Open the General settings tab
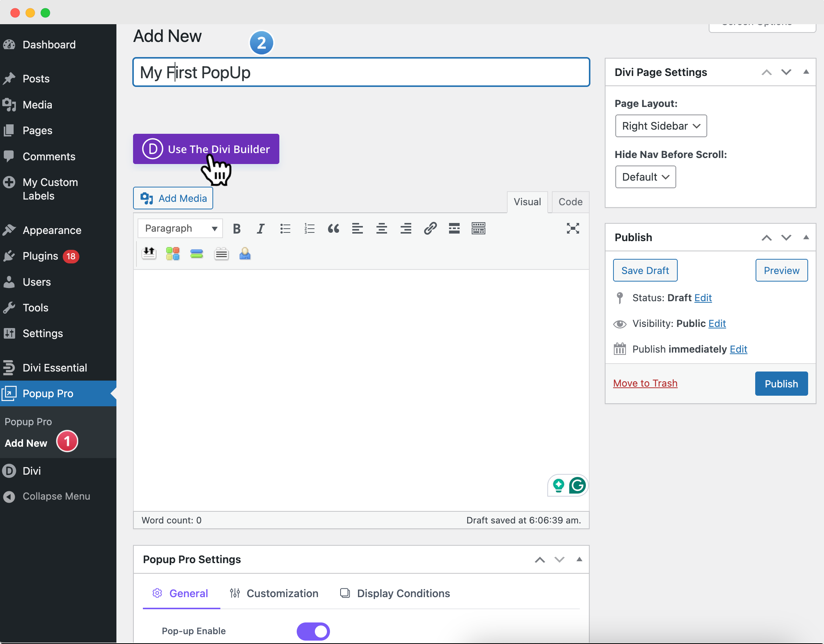Viewport: 824px width, 644px height. point(181,593)
